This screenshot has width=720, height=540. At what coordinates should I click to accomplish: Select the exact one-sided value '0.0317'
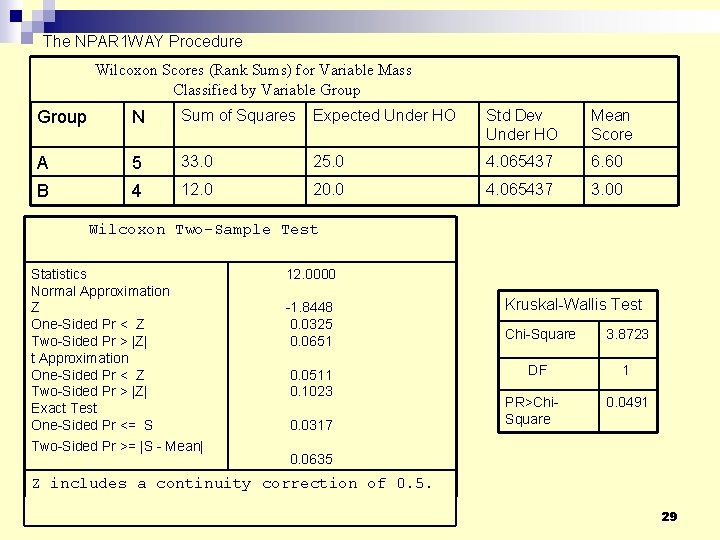(x=311, y=425)
